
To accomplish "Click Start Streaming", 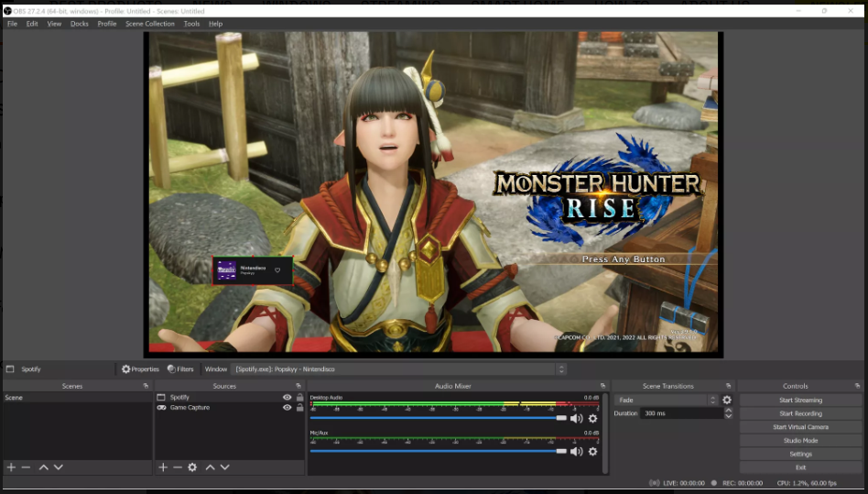I will tap(800, 400).
